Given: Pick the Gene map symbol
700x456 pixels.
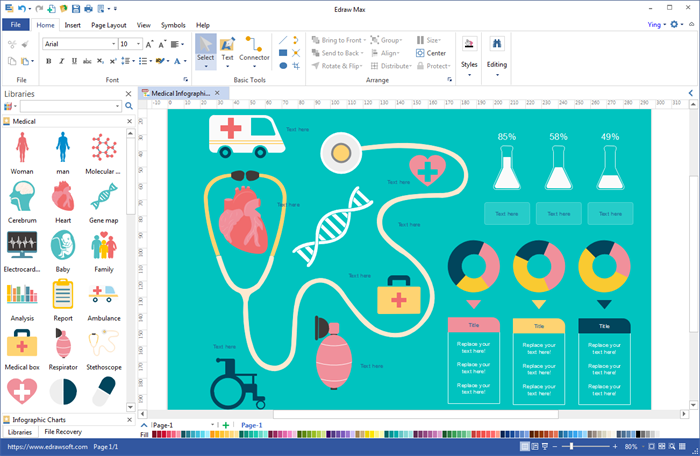Looking at the screenshot, I should (x=104, y=196).
